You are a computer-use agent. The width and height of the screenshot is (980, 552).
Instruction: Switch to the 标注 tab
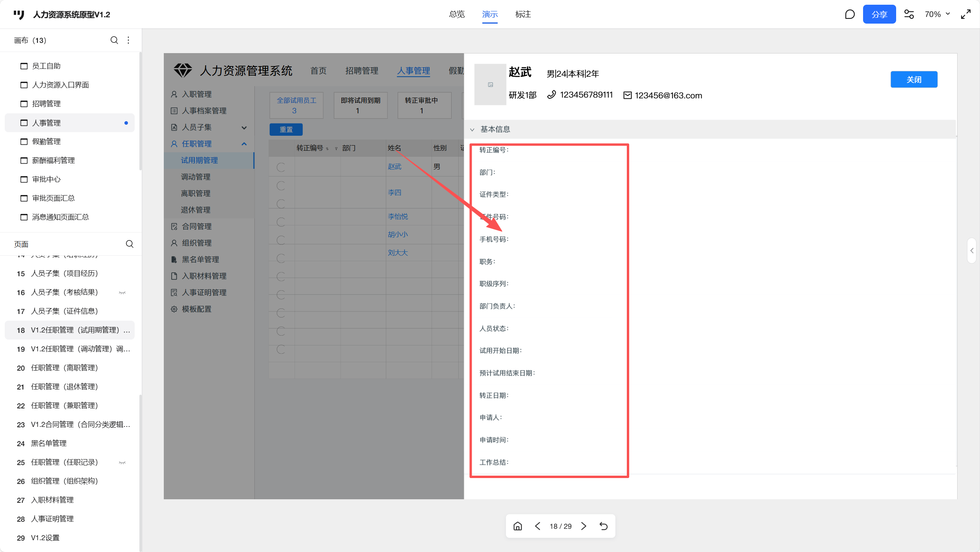pos(523,15)
